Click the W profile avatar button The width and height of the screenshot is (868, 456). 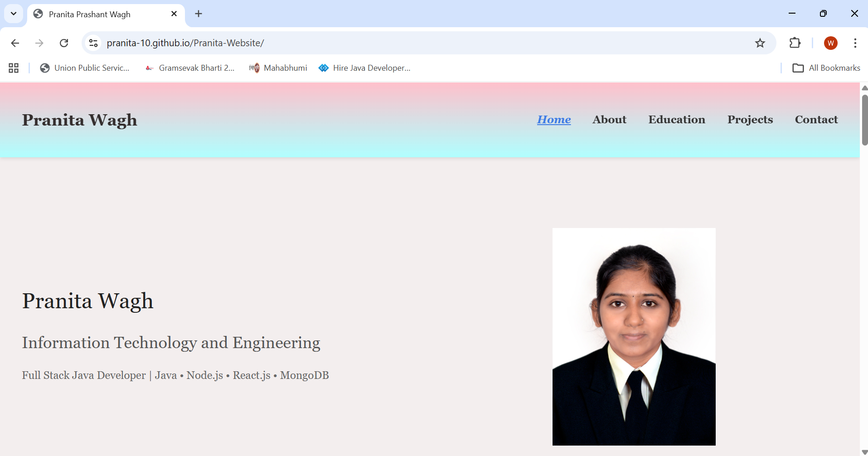click(831, 43)
